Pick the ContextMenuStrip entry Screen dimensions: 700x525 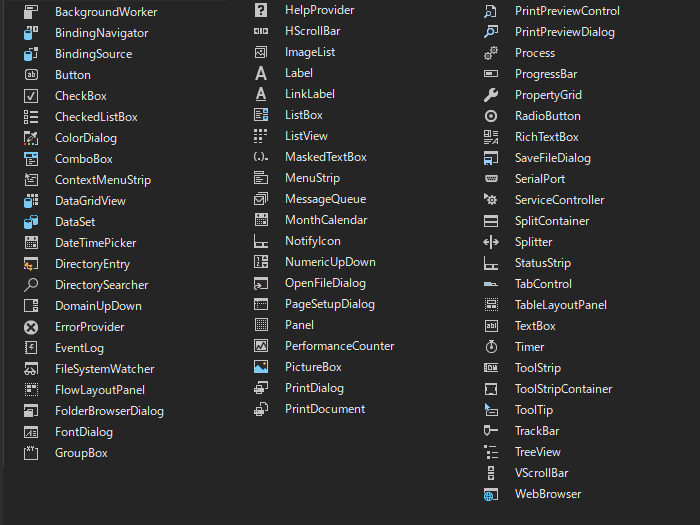click(103, 180)
